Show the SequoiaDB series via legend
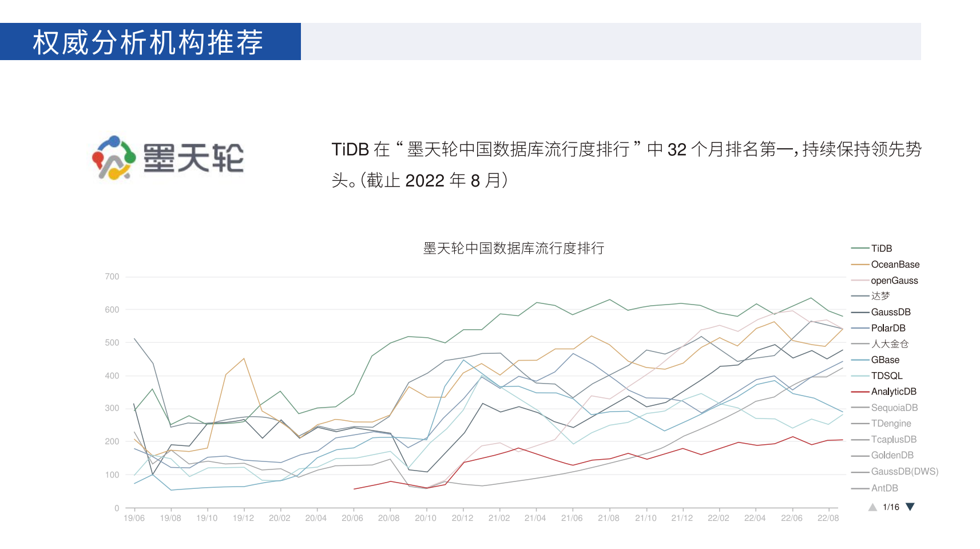This screenshot has width=980, height=549. [884, 408]
